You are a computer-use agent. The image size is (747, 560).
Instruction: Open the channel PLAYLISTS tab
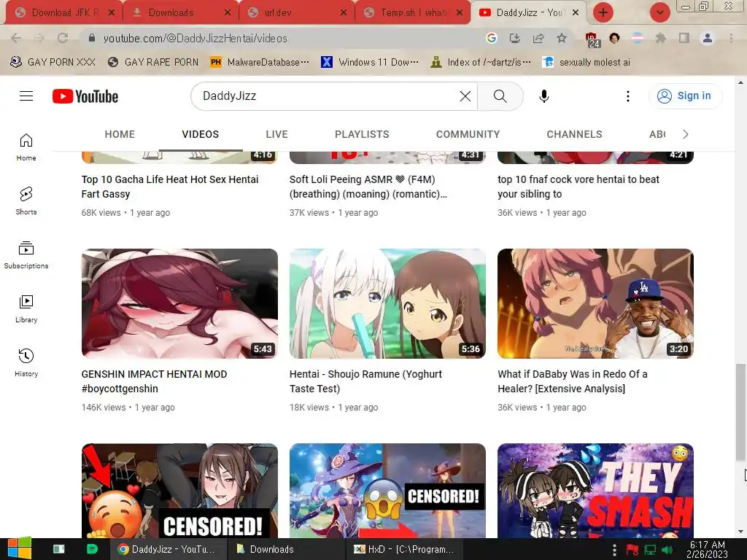362,134
